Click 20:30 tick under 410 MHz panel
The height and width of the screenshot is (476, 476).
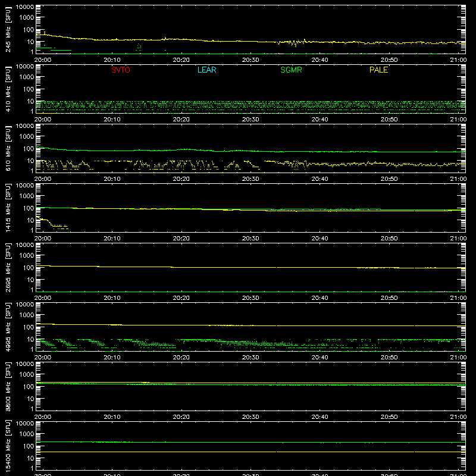point(250,120)
